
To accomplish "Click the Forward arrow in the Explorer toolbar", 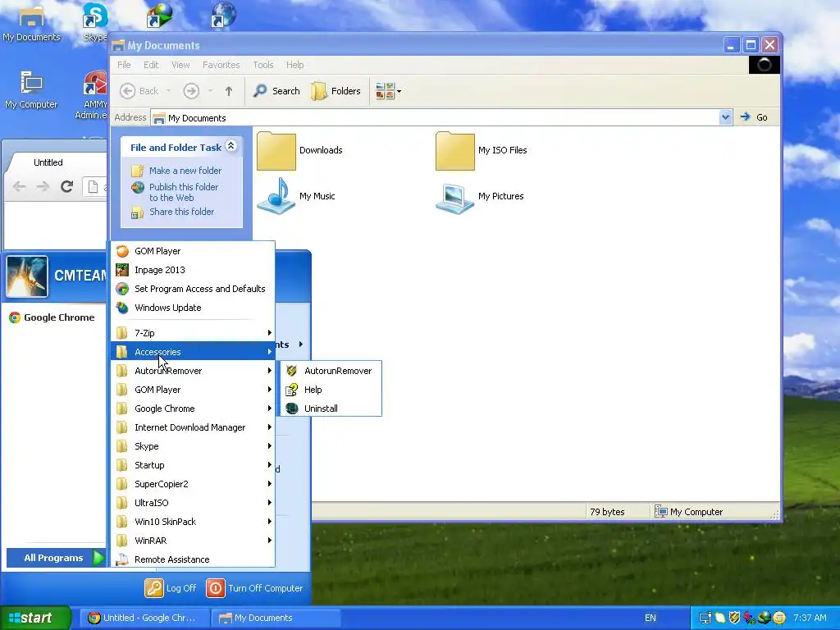I will (191, 91).
